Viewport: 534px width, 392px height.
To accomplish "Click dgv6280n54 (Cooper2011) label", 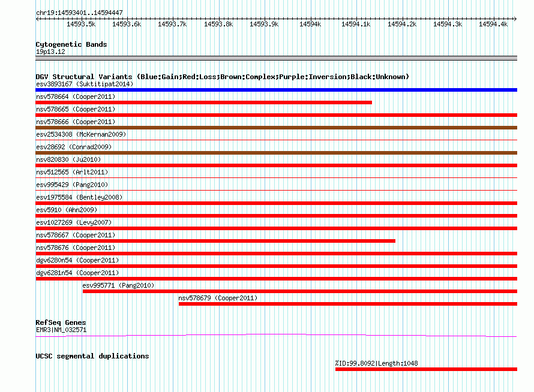I will (x=77, y=260).
